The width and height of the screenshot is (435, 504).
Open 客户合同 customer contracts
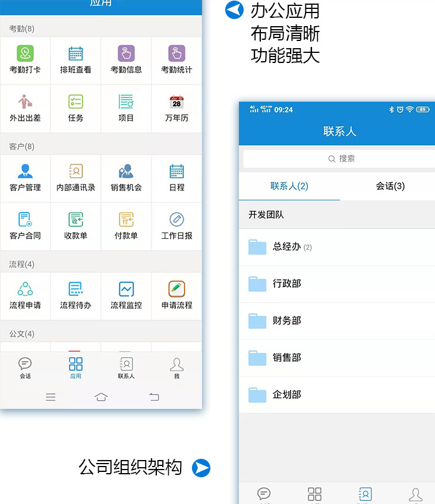(25, 226)
